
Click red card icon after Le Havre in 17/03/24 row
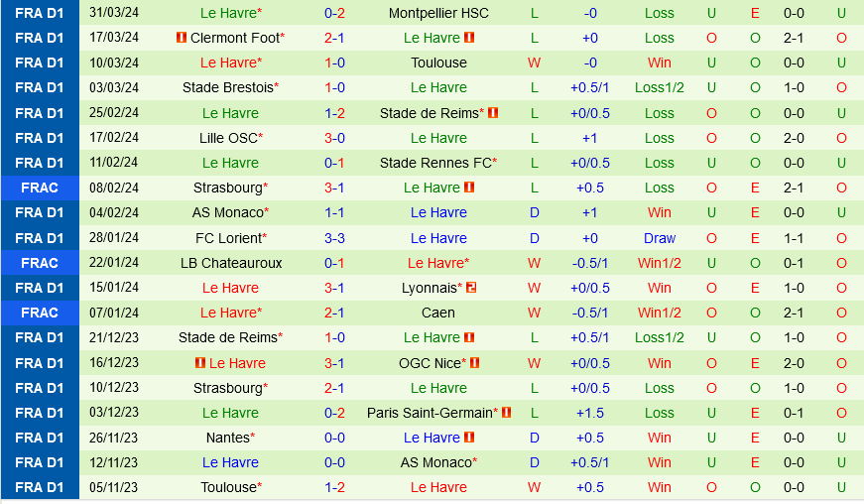click(x=469, y=38)
